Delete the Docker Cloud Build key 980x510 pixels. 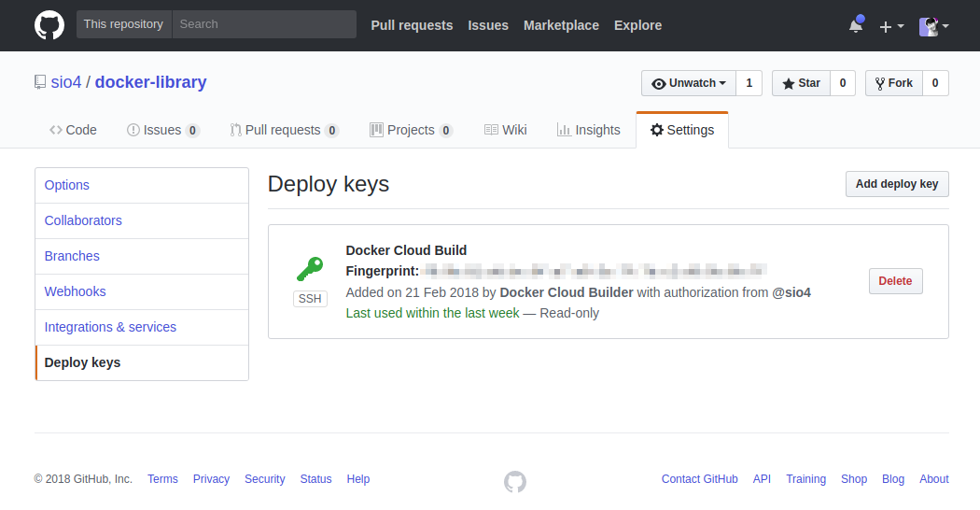point(895,281)
